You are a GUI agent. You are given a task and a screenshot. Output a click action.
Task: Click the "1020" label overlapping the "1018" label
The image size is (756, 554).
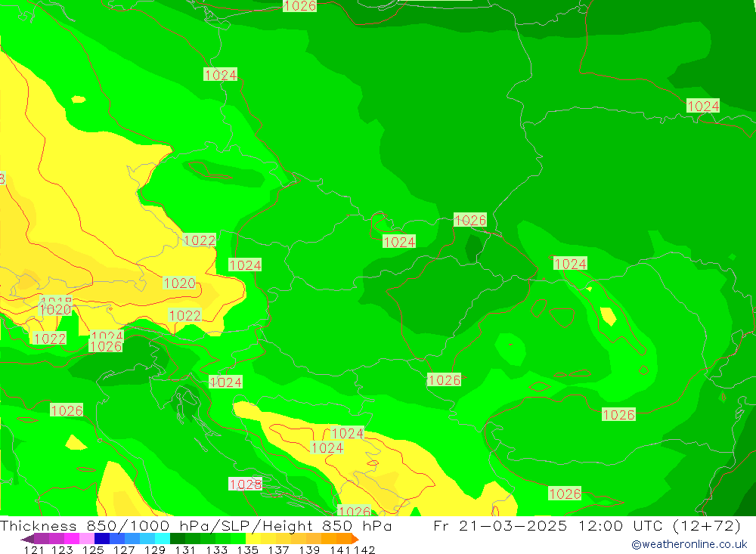[55, 310]
